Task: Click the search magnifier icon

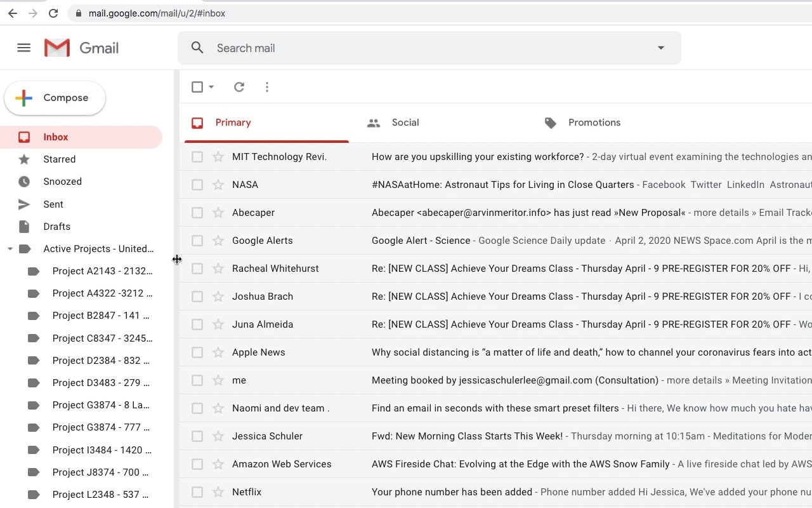Action: point(197,48)
